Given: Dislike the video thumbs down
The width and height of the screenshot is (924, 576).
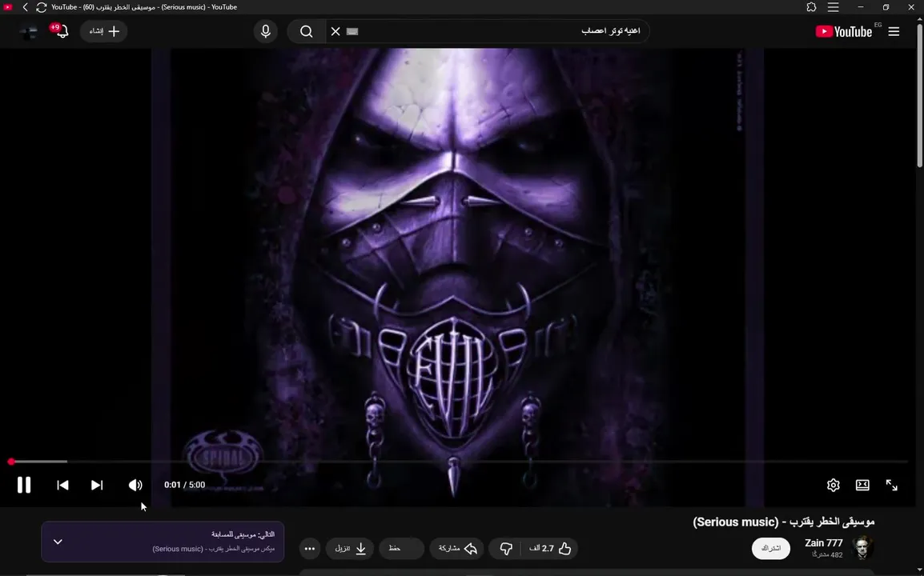Looking at the screenshot, I should [x=505, y=548].
